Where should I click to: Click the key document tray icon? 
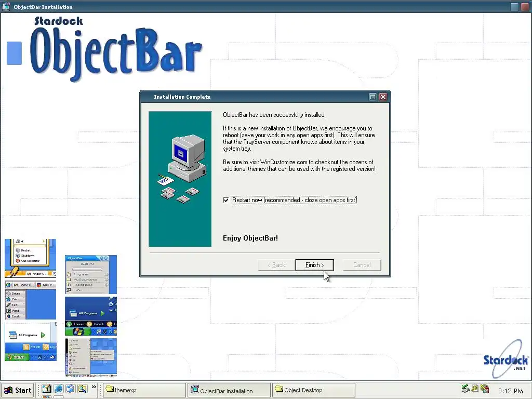coord(475,389)
